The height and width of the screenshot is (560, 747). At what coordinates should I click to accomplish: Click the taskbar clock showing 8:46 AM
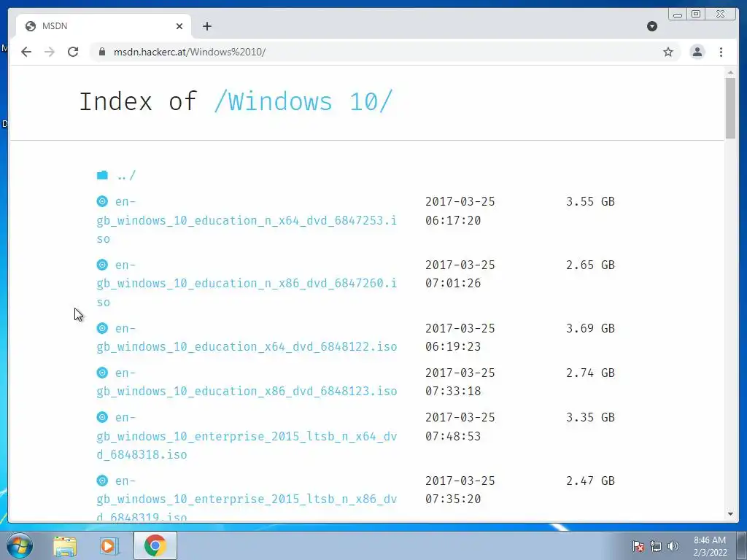click(710, 546)
